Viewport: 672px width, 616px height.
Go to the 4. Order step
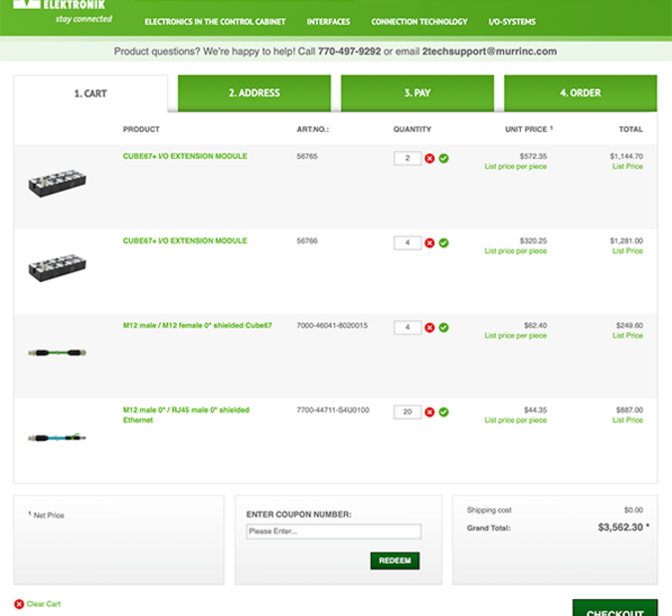pos(581,93)
